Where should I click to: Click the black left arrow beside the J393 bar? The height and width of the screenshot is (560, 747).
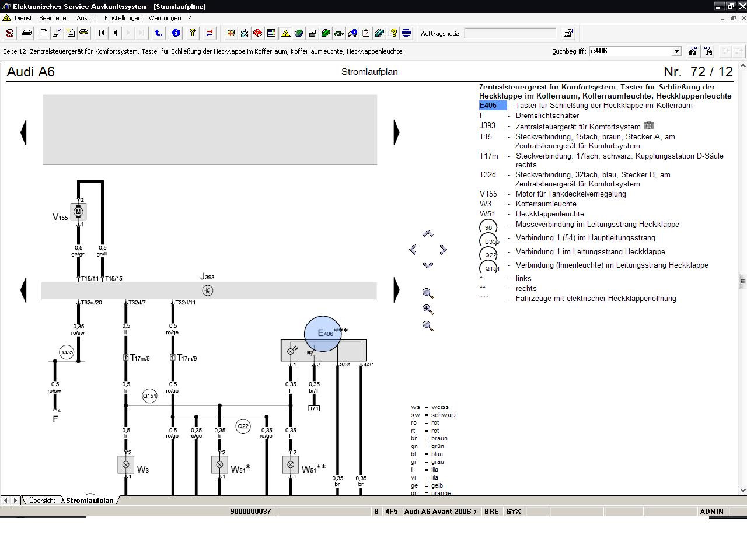pyautogui.click(x=23, y=290)
